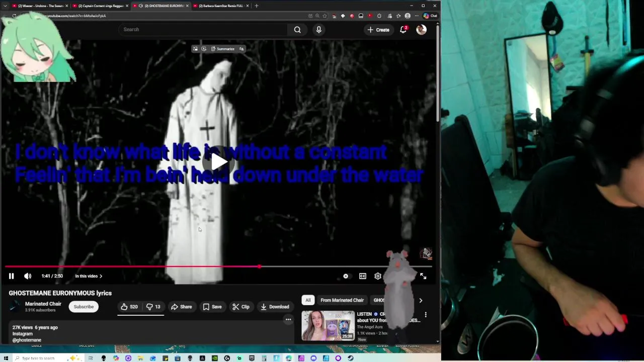Seek using the red progress bar scrubber

[260, 266]
